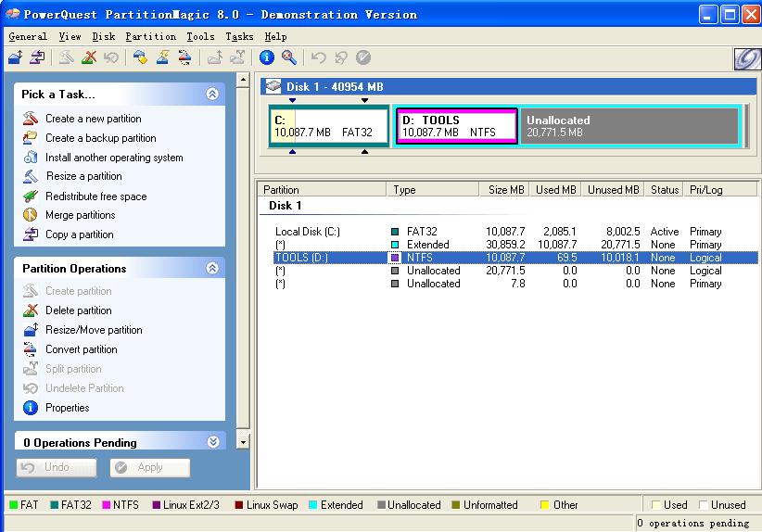
Task: Click the Unused MB column header
Action: (x=614, y=189)
